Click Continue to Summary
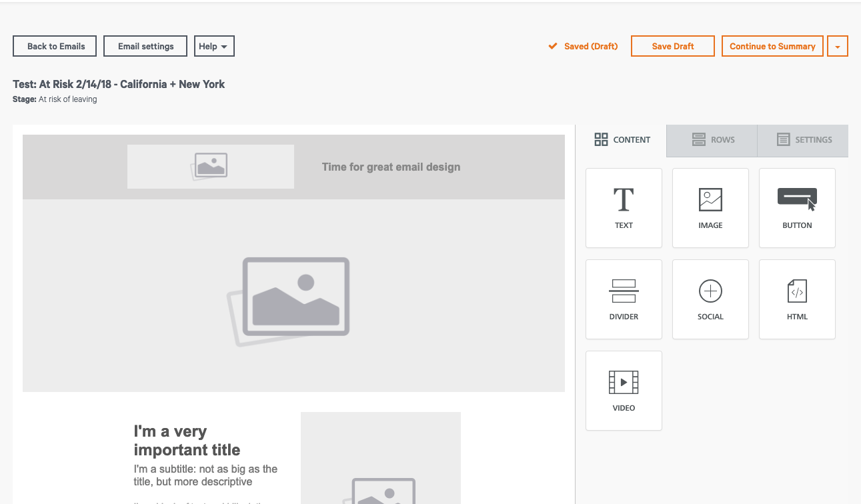861x504 pixels. click(772, 46)
